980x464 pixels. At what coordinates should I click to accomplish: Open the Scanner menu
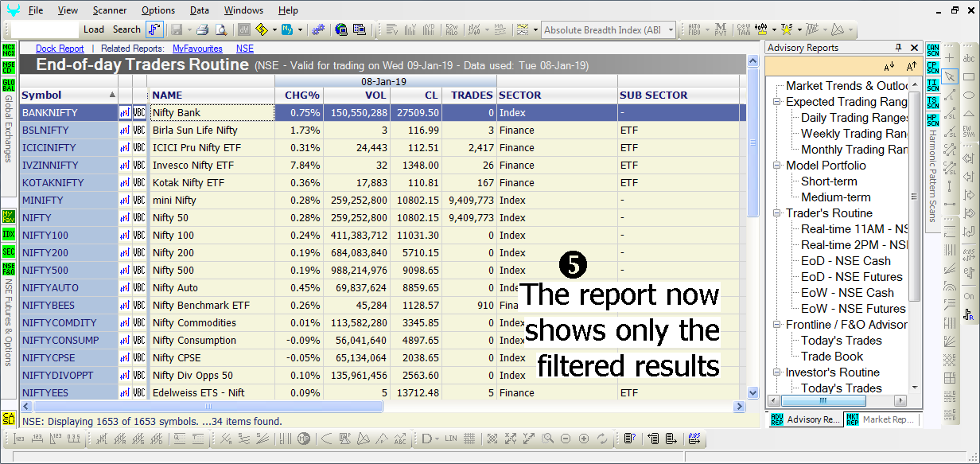pyautogui.click(x=110, y=10)
